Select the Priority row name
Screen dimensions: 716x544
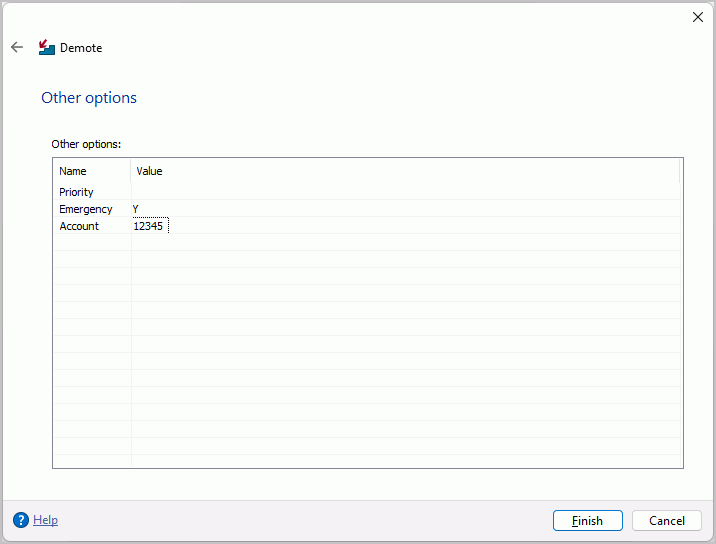(76, 192)
